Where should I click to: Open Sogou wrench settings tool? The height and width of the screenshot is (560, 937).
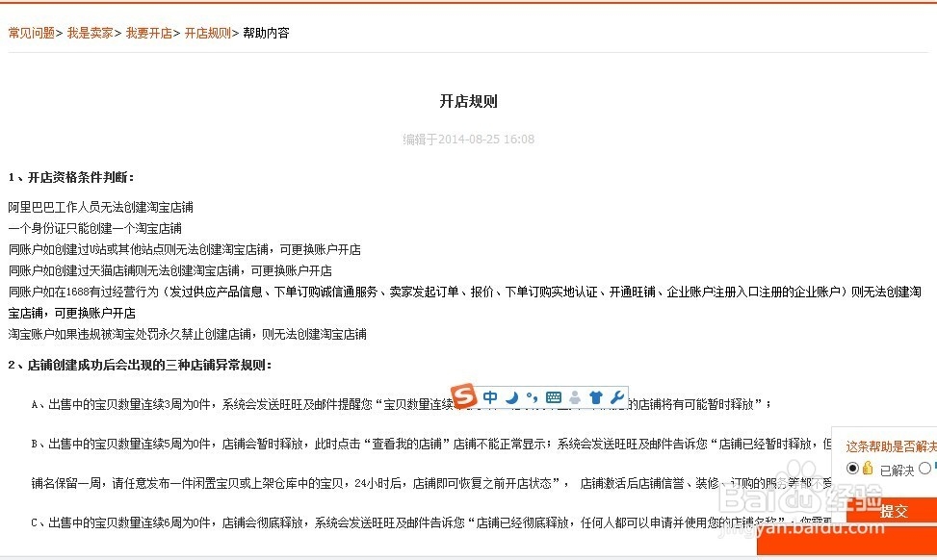pyautogui.click(x=616, y=397)
